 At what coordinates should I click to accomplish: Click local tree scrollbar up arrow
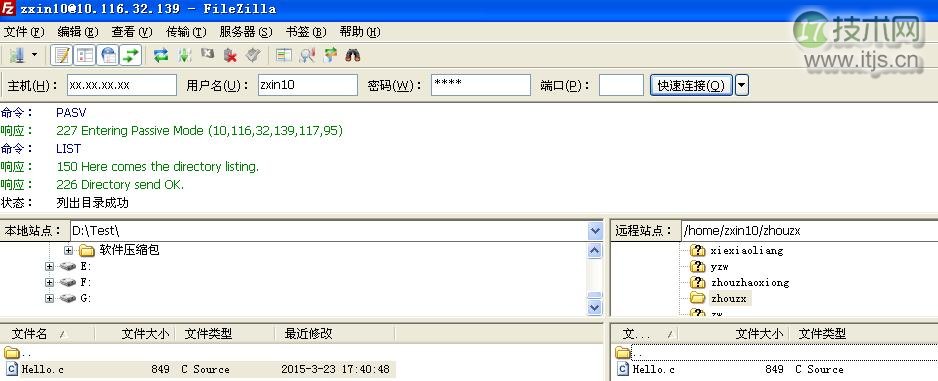point(595,250)
